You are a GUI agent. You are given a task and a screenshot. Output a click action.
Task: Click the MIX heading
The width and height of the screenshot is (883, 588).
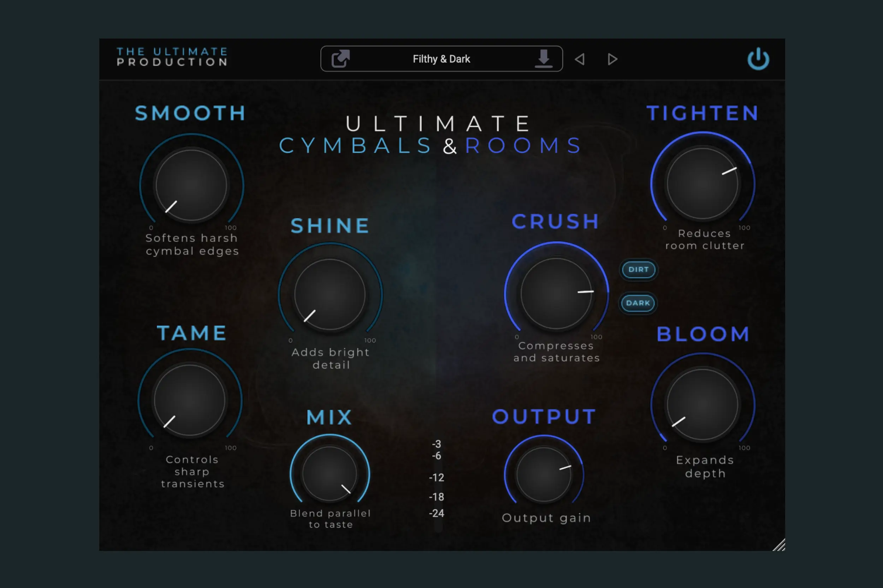point(330,418)
